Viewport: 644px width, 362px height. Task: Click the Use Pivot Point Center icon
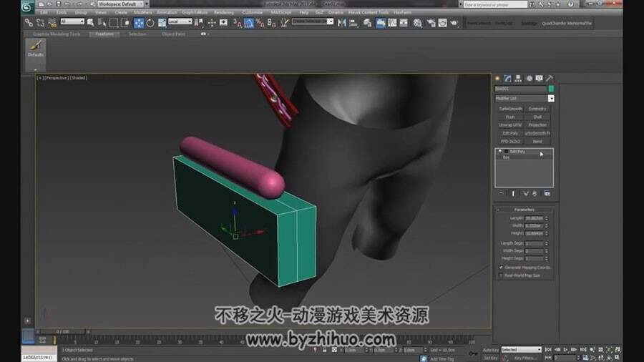coord(199,23)
